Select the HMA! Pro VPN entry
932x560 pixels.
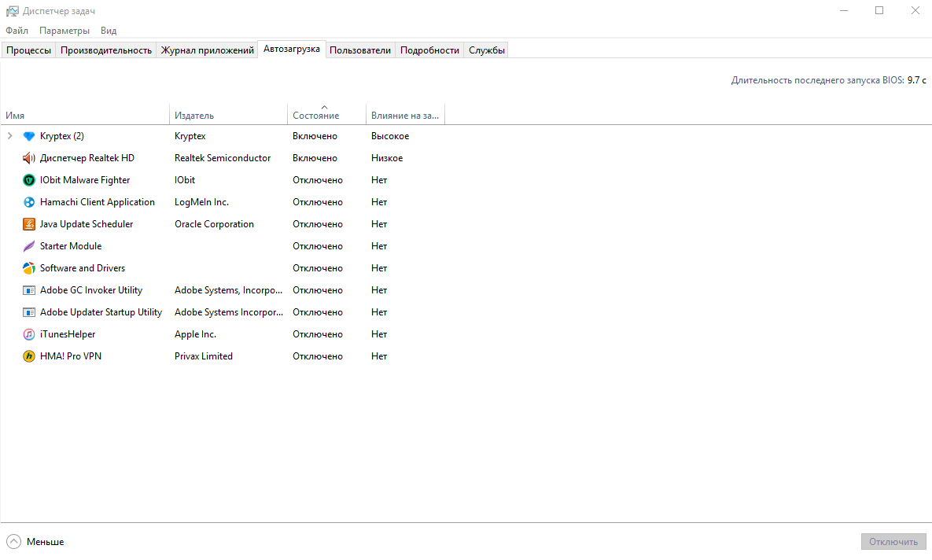[x=71, y=356]
